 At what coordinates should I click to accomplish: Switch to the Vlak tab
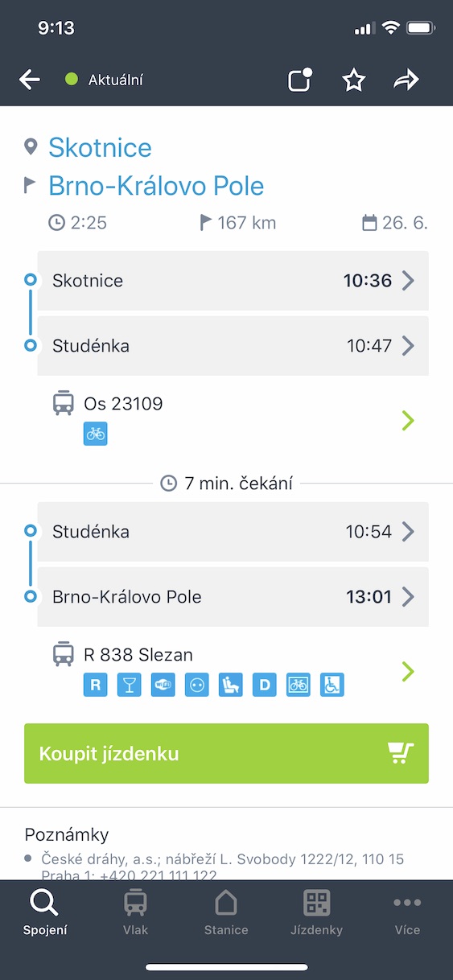click(135, 912)
